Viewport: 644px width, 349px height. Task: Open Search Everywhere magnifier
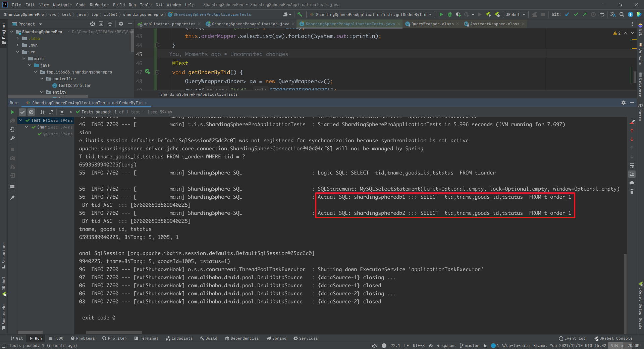(x=622, y=14)
